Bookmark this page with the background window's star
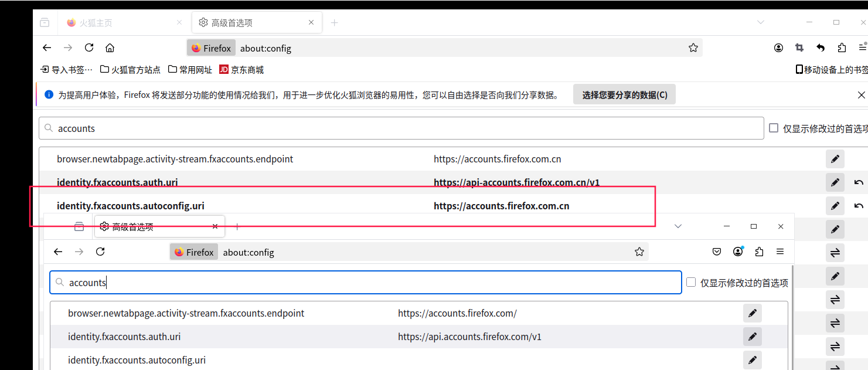The width and height of the screenshot is (868, 370). pos(693,48)
